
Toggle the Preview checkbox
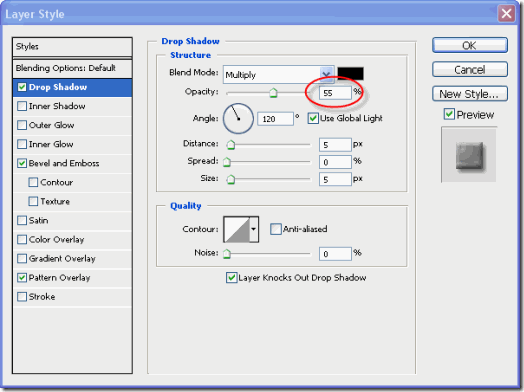449,114
